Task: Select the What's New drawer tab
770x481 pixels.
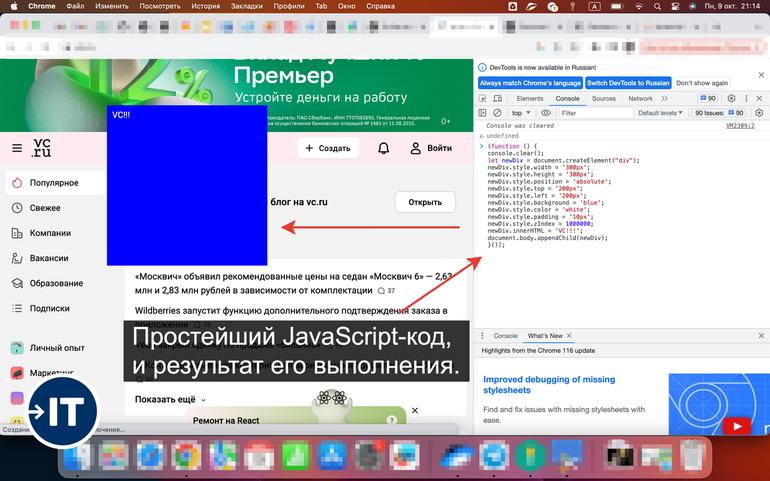Action: [545, 336]
